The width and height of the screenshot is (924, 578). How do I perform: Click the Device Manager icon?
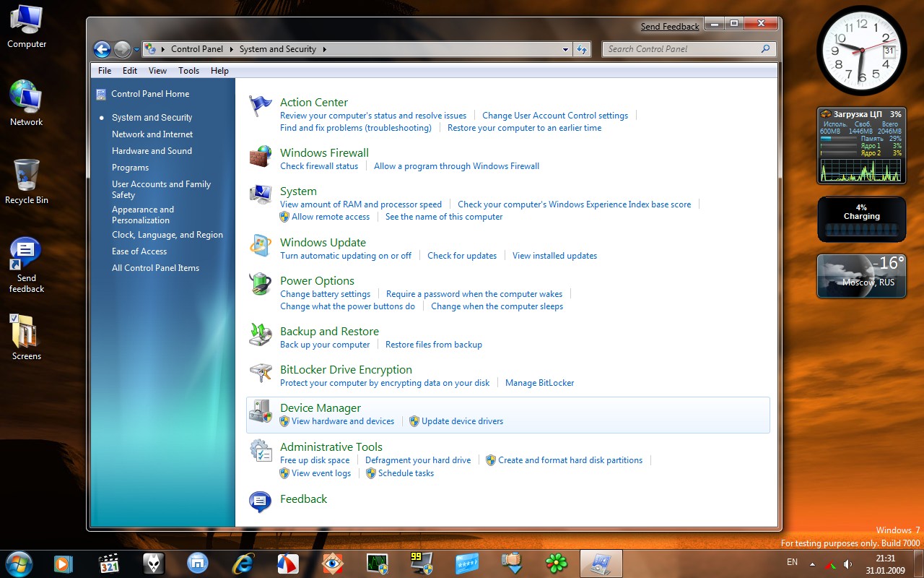point(260,411)
